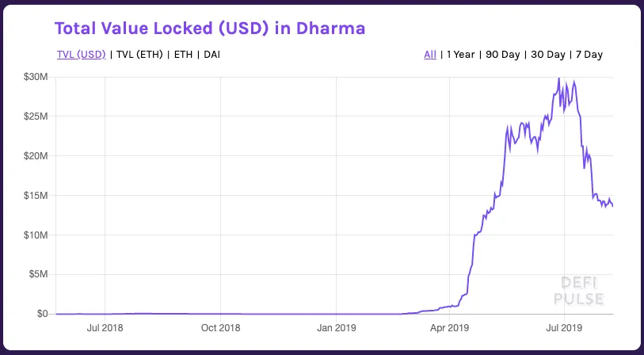Image resolution: width=644 pixels, height=355 pixels.
Task: Switch range to 90 Day
Action: (x=503, y=54)
